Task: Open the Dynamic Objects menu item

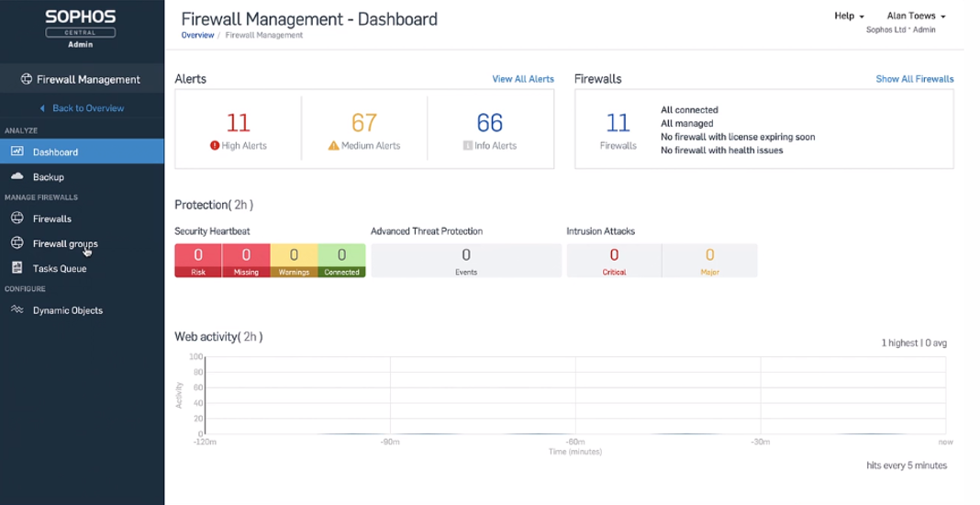Action: (82, 309)
